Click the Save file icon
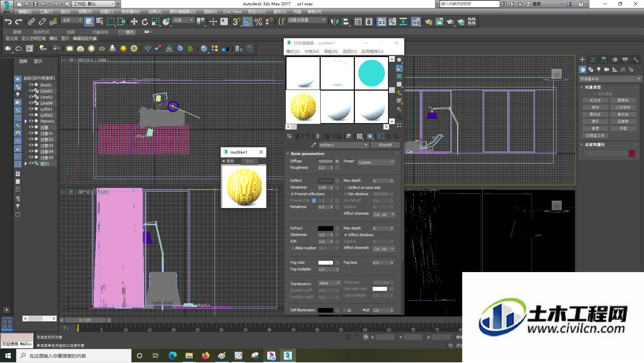 coord(35,4)
